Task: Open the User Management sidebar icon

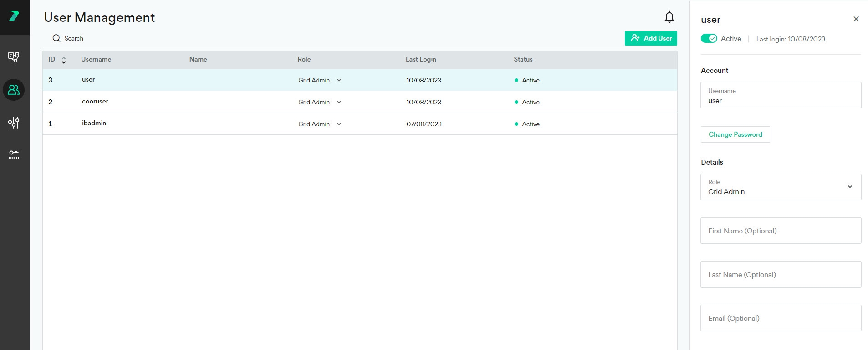Action: pyautogui.click(x=14, y=90)
